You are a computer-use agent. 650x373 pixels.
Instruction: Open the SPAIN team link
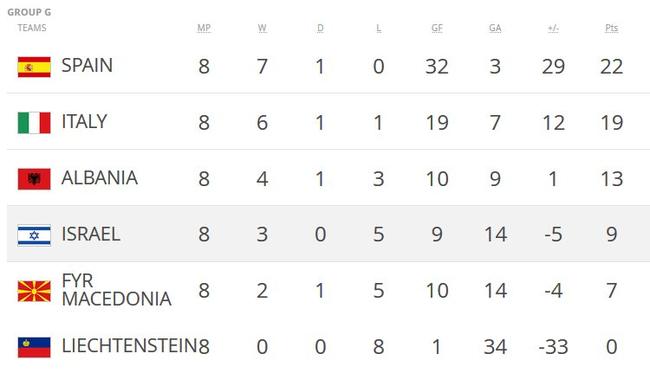(87, 65)
